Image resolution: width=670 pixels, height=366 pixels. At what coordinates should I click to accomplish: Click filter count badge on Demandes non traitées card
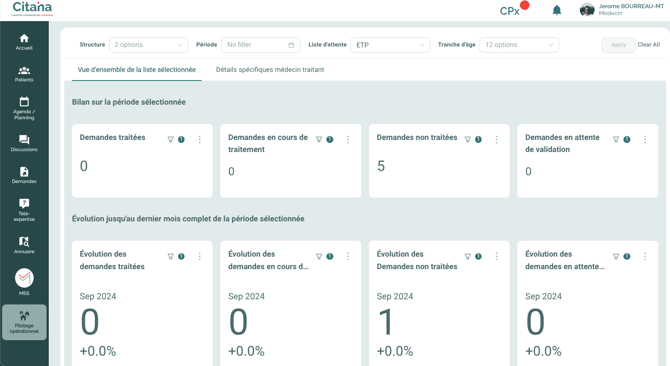coord(478,139)
